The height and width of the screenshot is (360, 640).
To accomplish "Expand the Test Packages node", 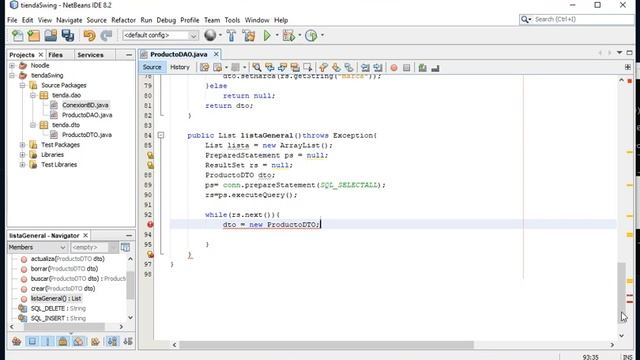I will pos(22,145).
